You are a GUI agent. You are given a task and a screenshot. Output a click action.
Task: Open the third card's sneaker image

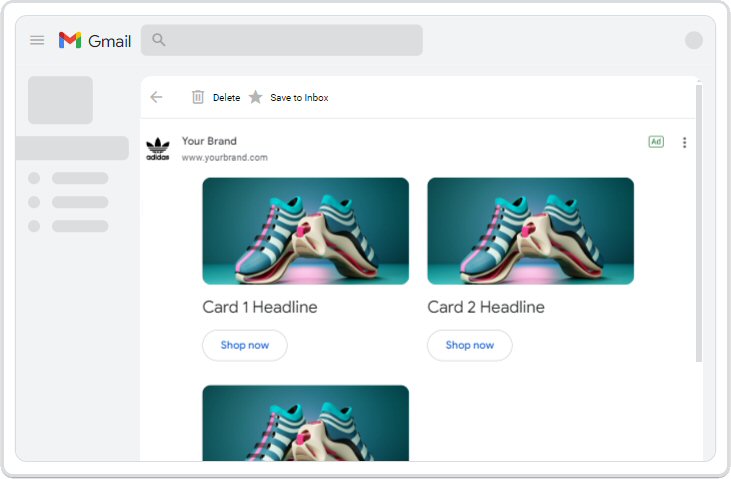point(305,423)
